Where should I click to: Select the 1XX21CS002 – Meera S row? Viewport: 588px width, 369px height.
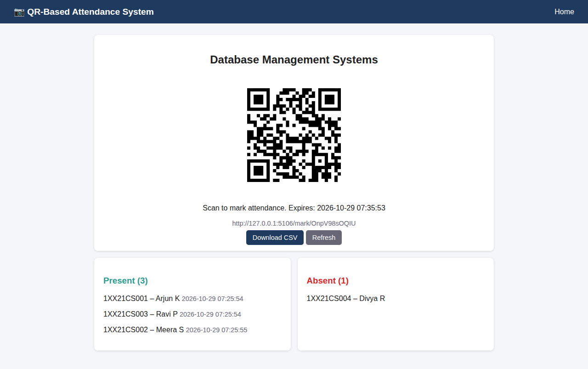tap(192, 330)
